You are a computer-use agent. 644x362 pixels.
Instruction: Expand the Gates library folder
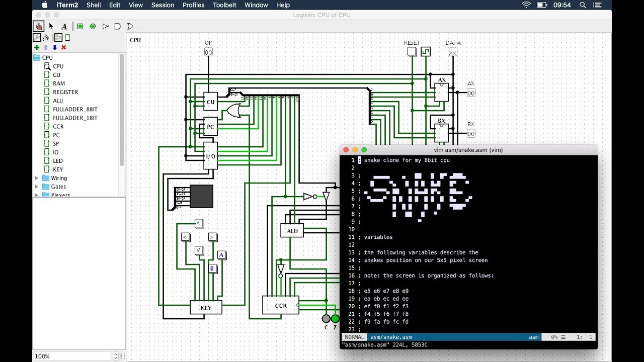coord(36,187)
